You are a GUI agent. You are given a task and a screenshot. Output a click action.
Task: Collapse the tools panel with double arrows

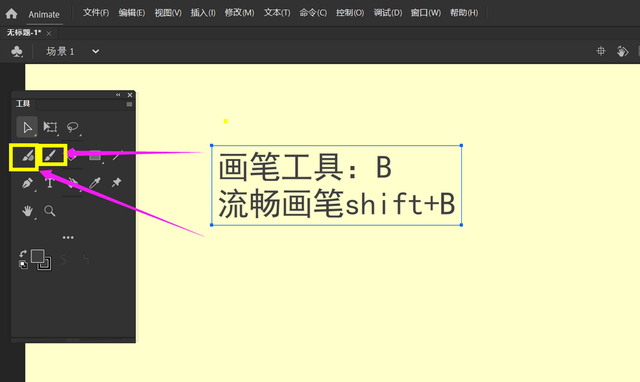[x=118, y=95]
